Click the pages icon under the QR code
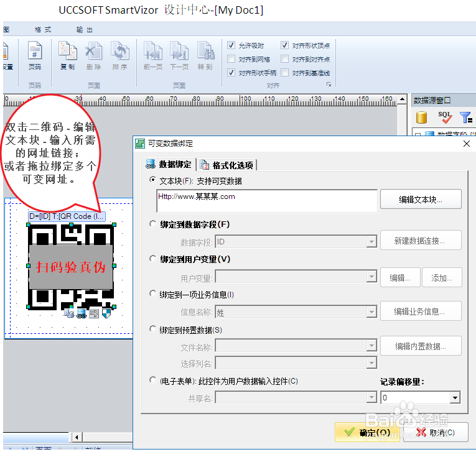 69,313
